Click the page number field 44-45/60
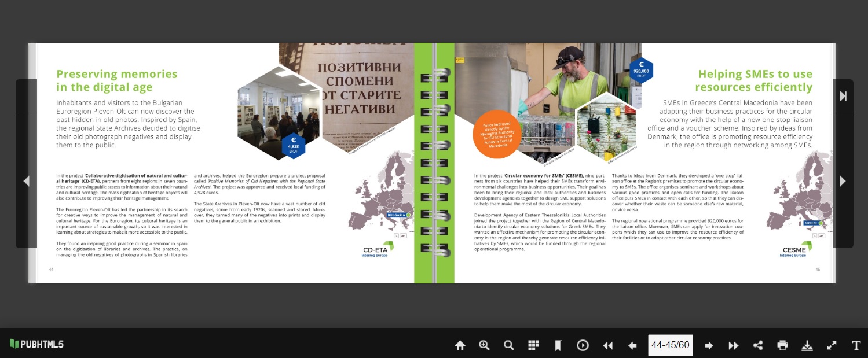The height and width of the screenshot is (358, 868). (670, 345)
